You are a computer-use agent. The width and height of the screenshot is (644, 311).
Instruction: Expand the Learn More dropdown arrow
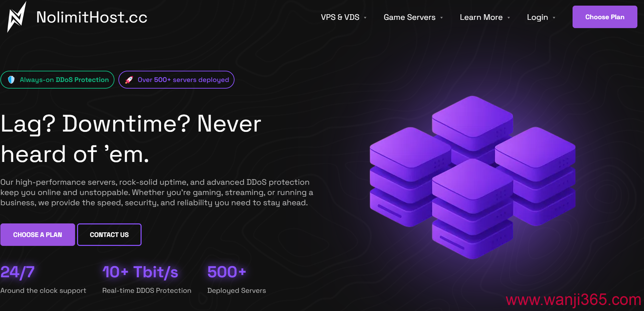(x=508, y=18)
